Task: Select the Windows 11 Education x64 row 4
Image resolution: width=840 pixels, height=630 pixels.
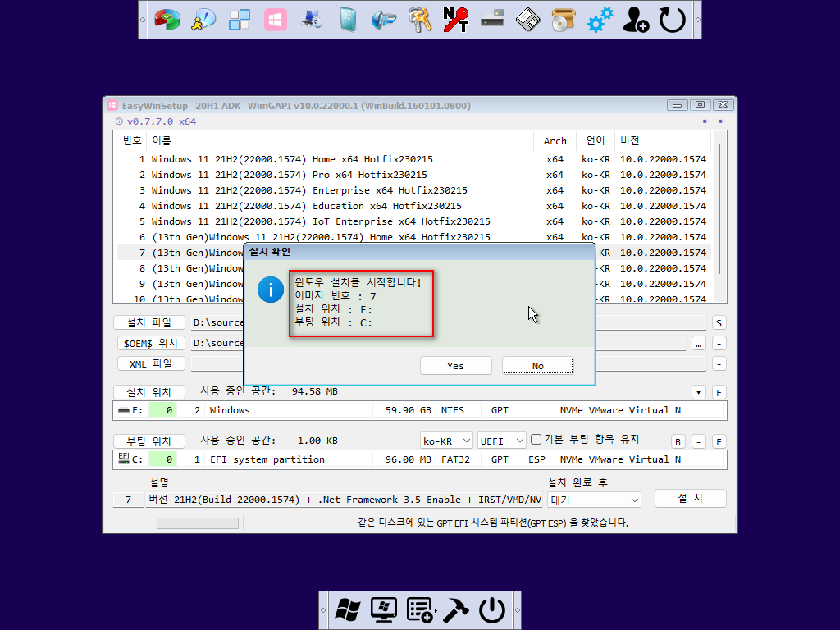Action: (x=414, y=206)
